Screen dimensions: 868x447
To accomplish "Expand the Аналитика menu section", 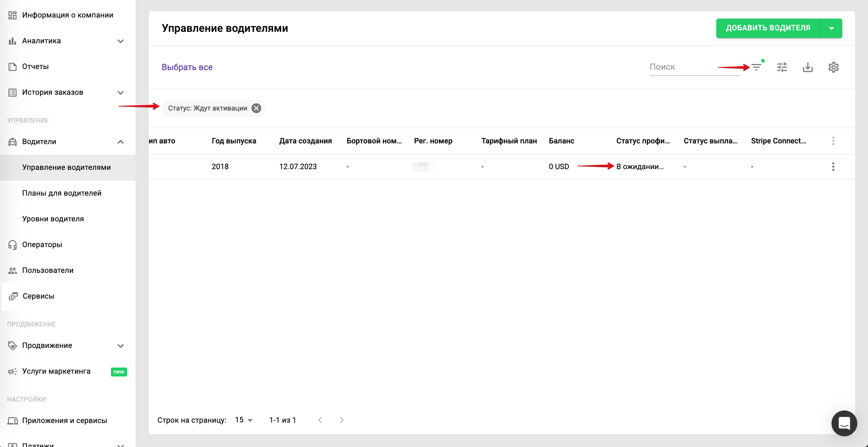I will pos(121,41).
